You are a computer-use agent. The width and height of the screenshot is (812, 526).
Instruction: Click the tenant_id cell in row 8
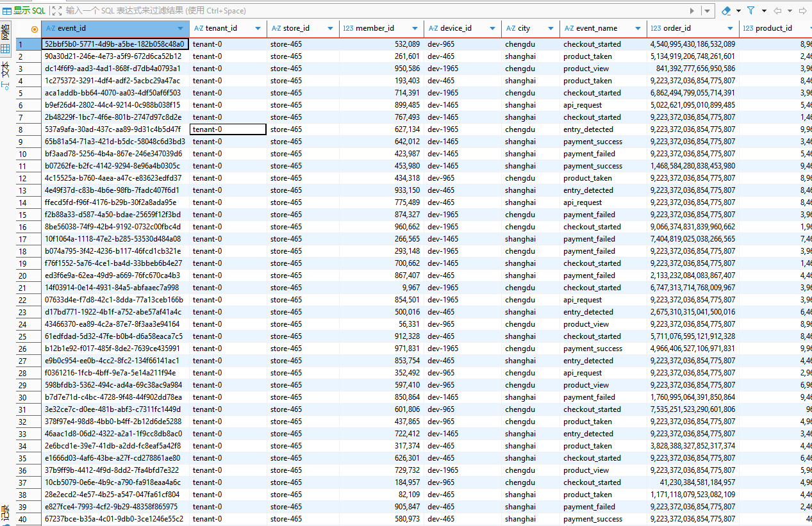(x=228, y=129)
